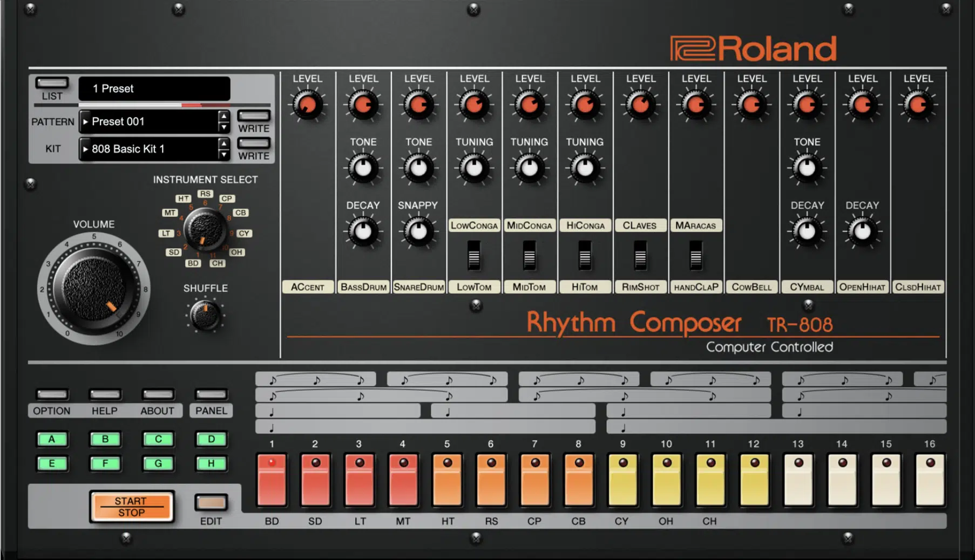This screenshot has height=560, width=975.
Task: Click the Shuffle knob
Action: (205, 316)
